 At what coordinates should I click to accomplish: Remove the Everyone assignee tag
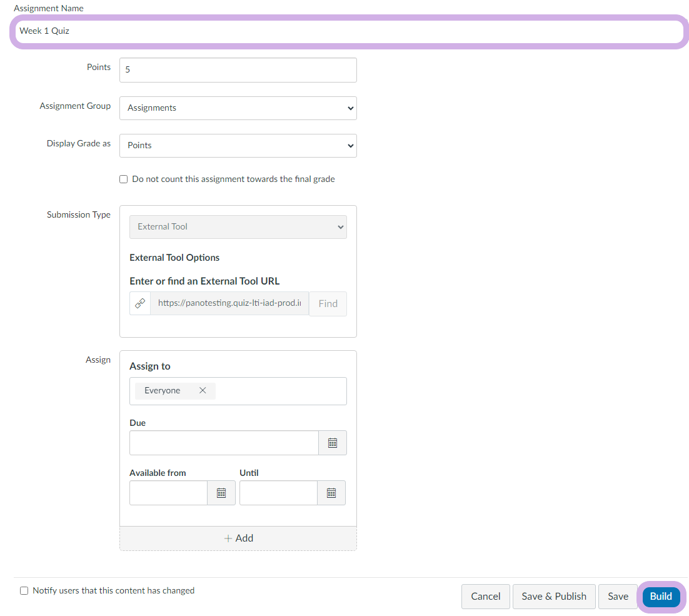203,390
